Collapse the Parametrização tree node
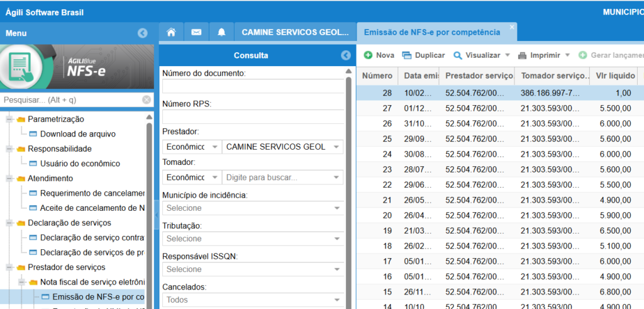 [x=10, y=119]
